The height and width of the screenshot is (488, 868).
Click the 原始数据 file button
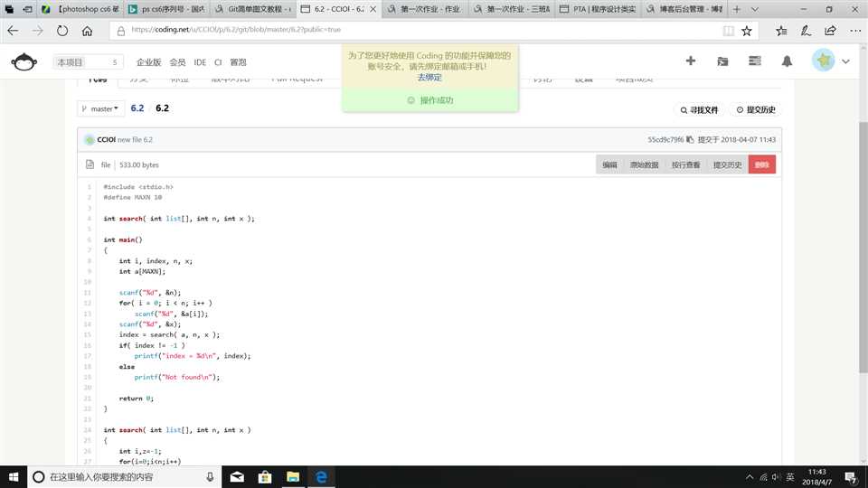click(644, 164)
